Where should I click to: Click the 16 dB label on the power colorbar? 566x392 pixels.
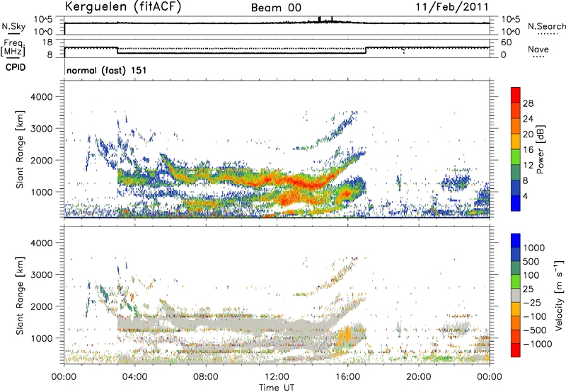pyautogui.click(x=528, y=150)
